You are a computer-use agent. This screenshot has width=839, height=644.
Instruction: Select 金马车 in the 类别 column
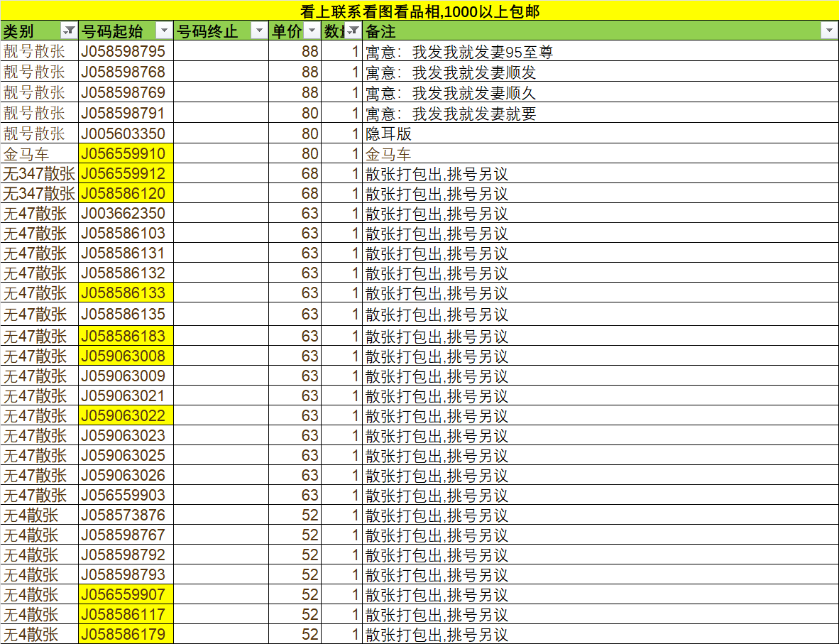[x=40, y=153]
